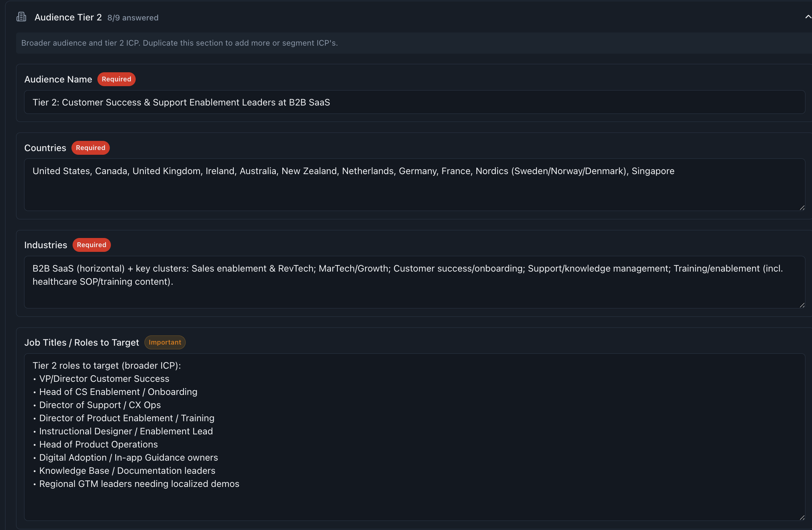Click the Industries field resize handle
The height and width of the screenshot is (530, 812).
(802, 305)
